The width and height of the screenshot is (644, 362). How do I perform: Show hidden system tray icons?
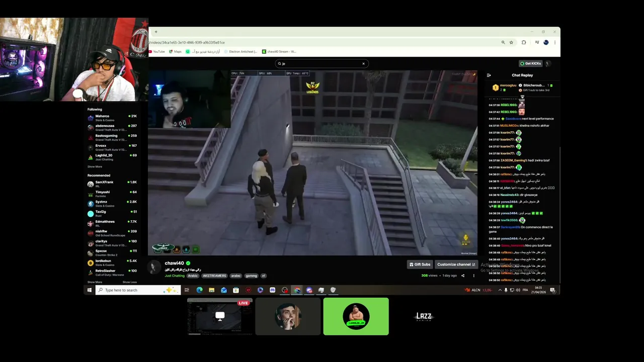[x=500, y=290]
